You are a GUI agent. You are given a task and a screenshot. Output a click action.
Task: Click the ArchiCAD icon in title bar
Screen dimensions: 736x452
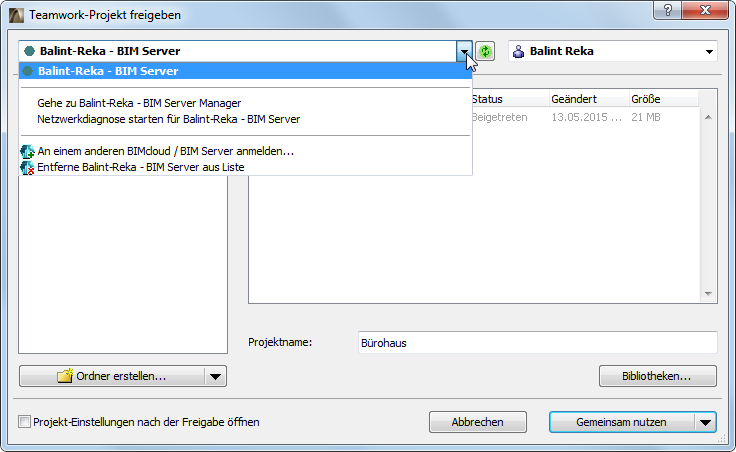pyautogui.click(x=17, y=16)
